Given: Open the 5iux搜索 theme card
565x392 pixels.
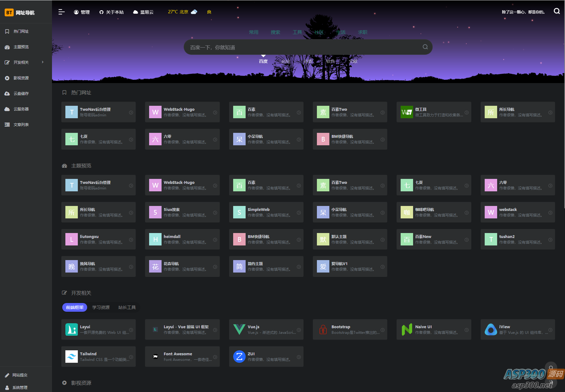Looking at the screenshot, I should 182,212.
